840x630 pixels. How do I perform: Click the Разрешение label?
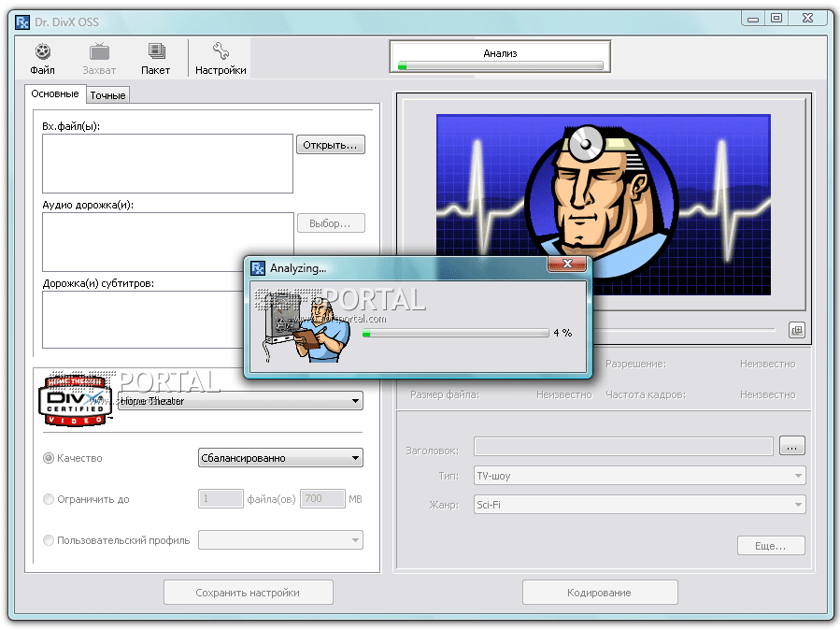tap(636, 365)
